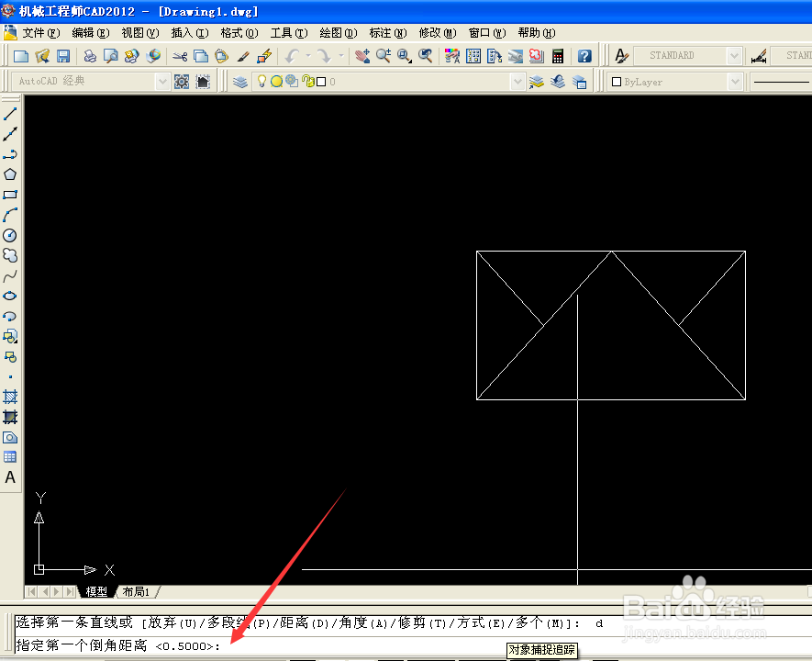Activate the Pan hand tool

click(x=362, y=56)
